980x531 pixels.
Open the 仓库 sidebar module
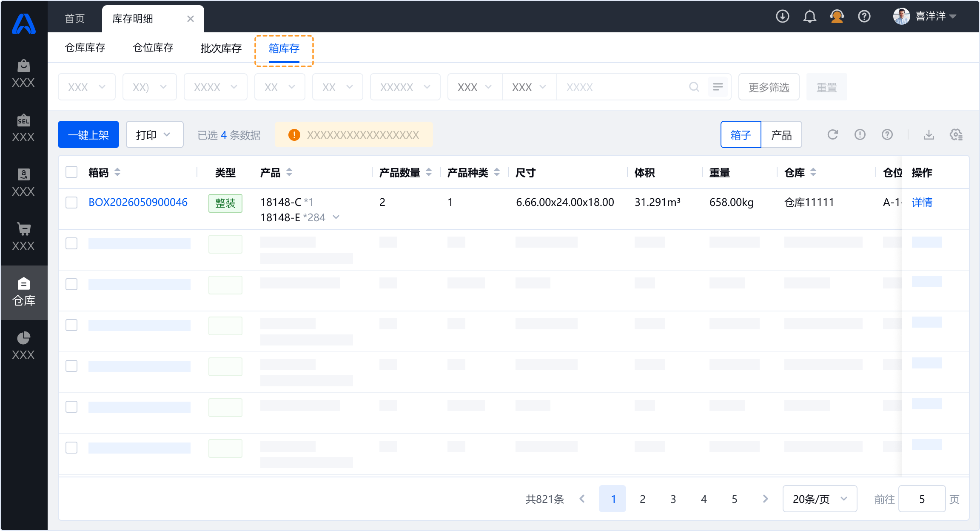(x=24, y=292)
